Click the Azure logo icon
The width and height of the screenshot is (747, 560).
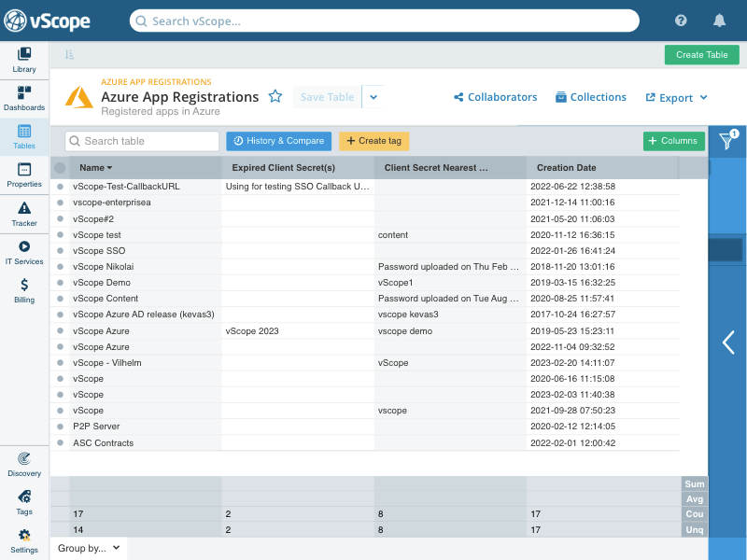79,97
